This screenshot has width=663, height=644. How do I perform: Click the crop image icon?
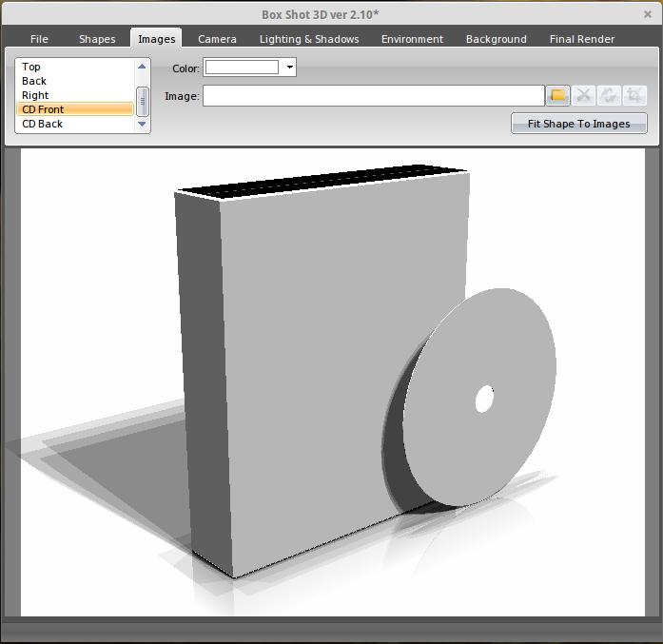pyautogui.click(x=634, y=95)
